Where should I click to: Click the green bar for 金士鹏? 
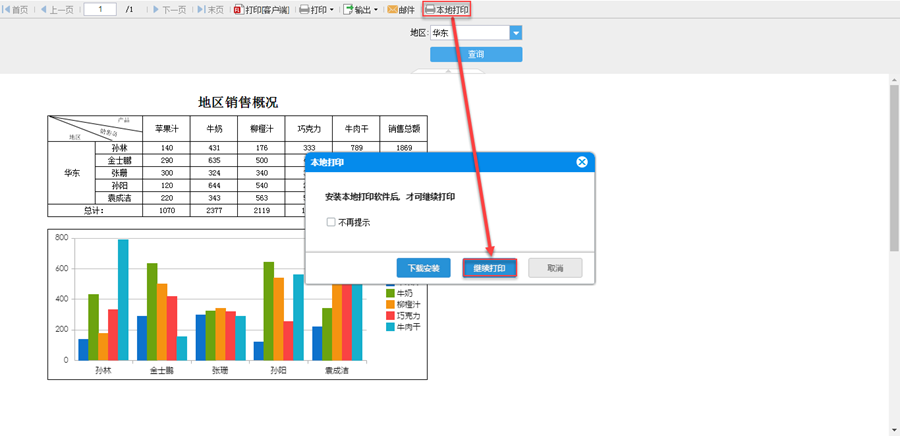pyautogui.click(x=152, y=312)
